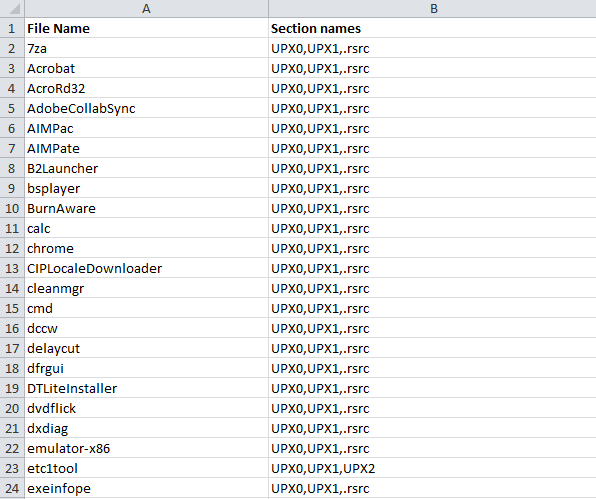Select the 'dfrgui' cell

point(146,368)
